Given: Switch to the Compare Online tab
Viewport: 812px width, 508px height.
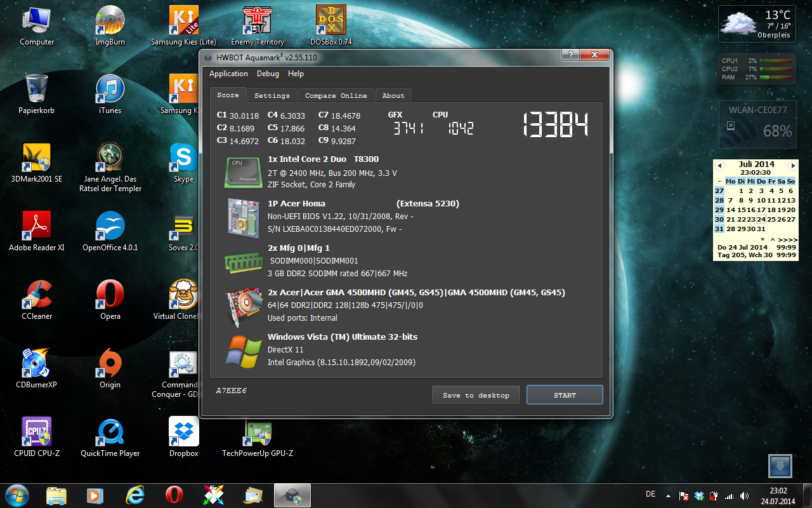Looking at the screenshot, I should click(336, 95).
